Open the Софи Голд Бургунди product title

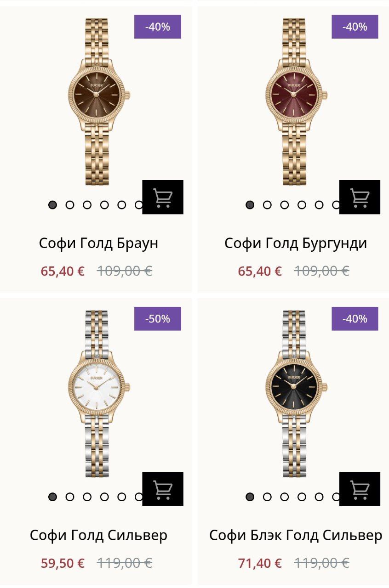(296, 243)
